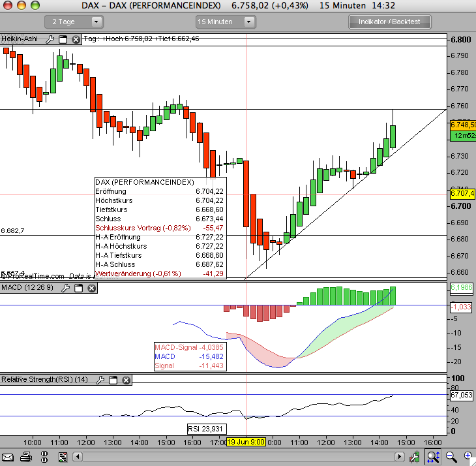Click the orange 6.748,50 current price label

[x=463, y=125]
